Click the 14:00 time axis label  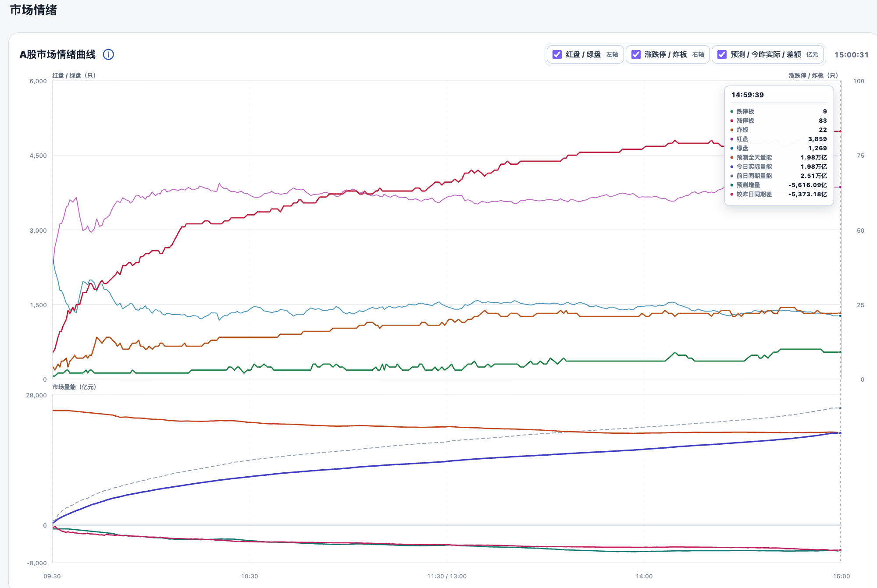click(x=644, y=576)
